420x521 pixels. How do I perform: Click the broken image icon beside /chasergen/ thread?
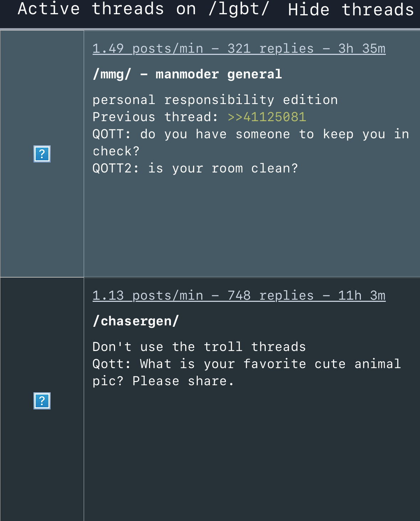[x=42, y=401]
